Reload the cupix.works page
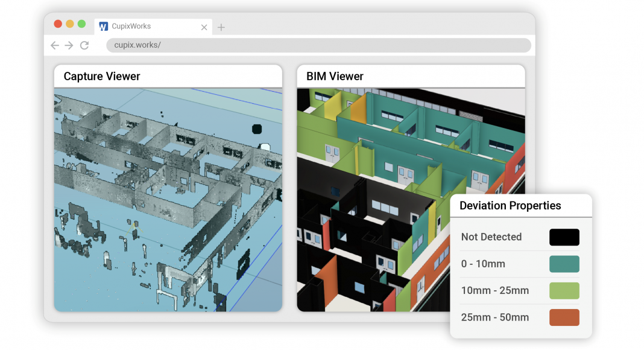This screenshot has height=350, width=644. 84,45
